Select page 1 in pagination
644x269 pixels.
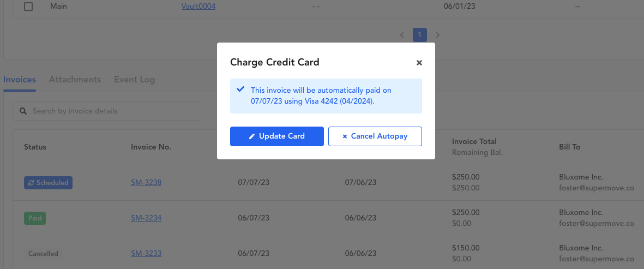[x=420, y=35]
